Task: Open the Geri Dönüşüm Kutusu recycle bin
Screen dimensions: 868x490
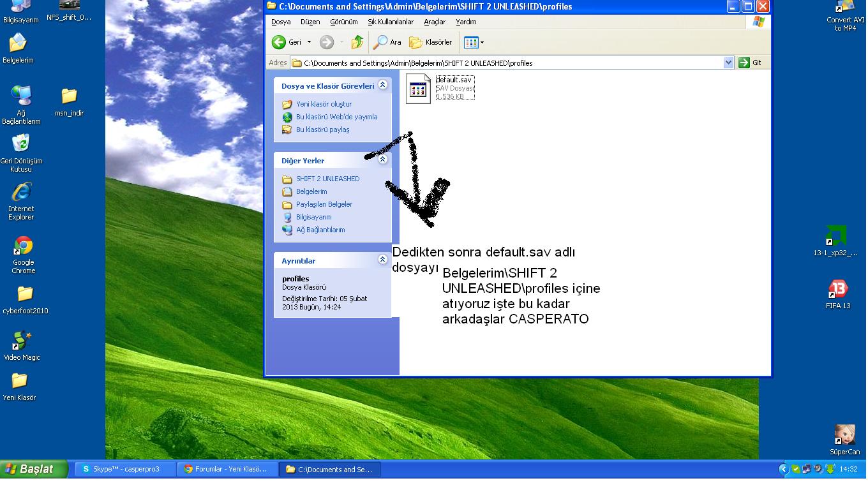Action: (x=21, y=143)
